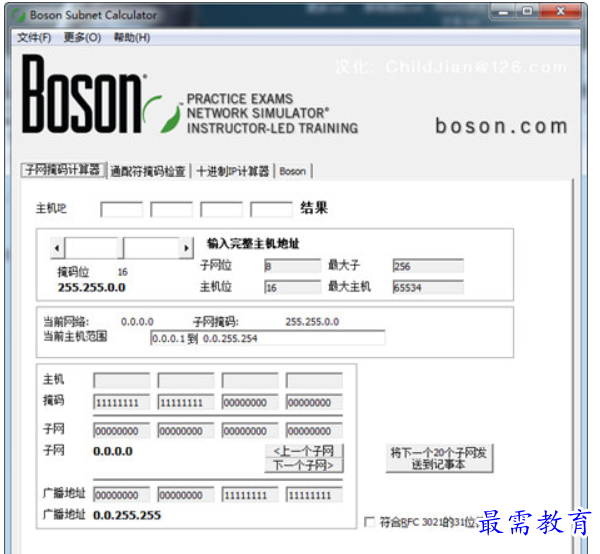Click the Boson logo image
The image size is (600, 554).
coord(101,95)
